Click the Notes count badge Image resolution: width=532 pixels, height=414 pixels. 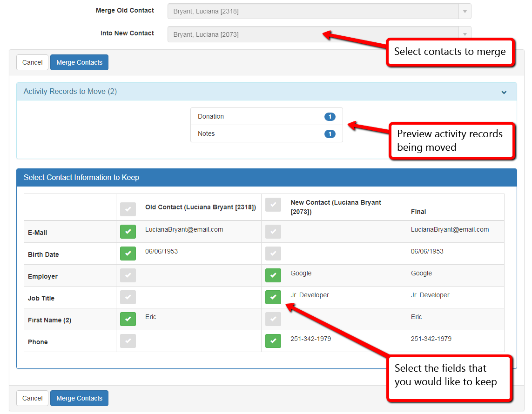click(x=330, y=134)
